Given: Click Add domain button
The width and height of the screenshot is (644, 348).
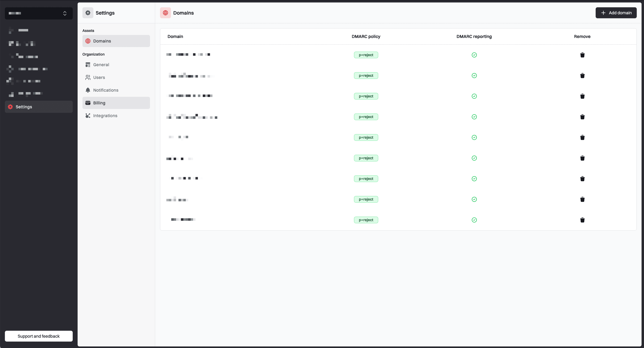Looking at the screenshot, I should click(616, 13).
